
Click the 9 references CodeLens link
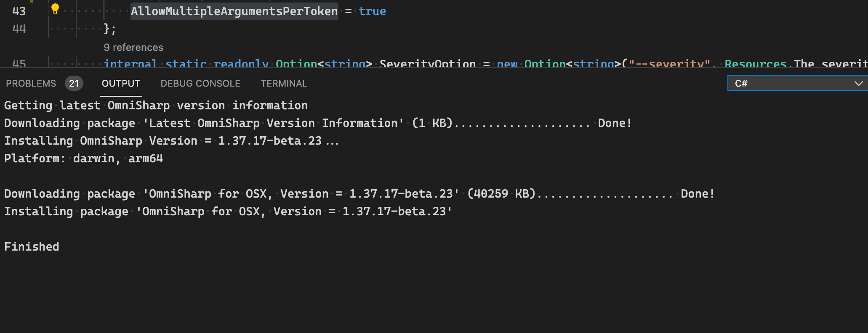point(133,48)
